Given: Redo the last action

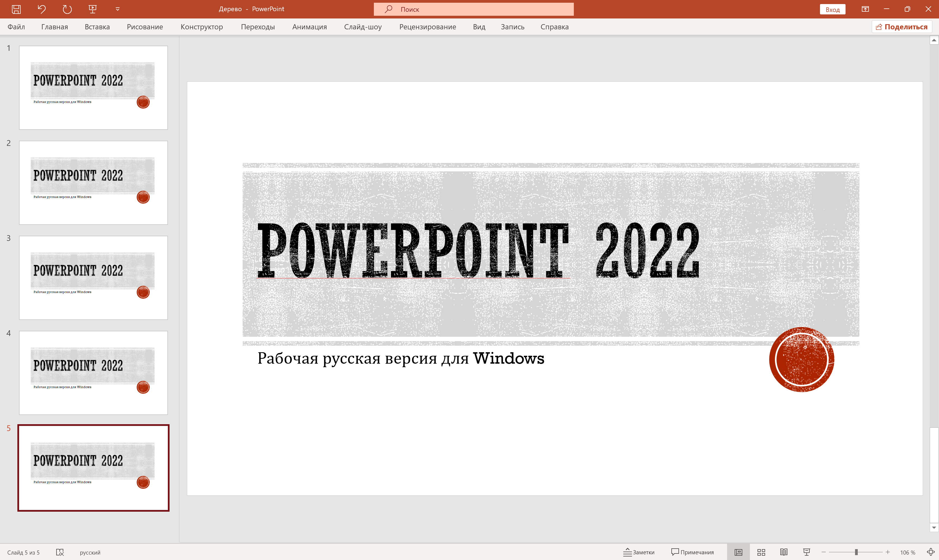Looking at the screenshot, I should (x=67, y=9).
